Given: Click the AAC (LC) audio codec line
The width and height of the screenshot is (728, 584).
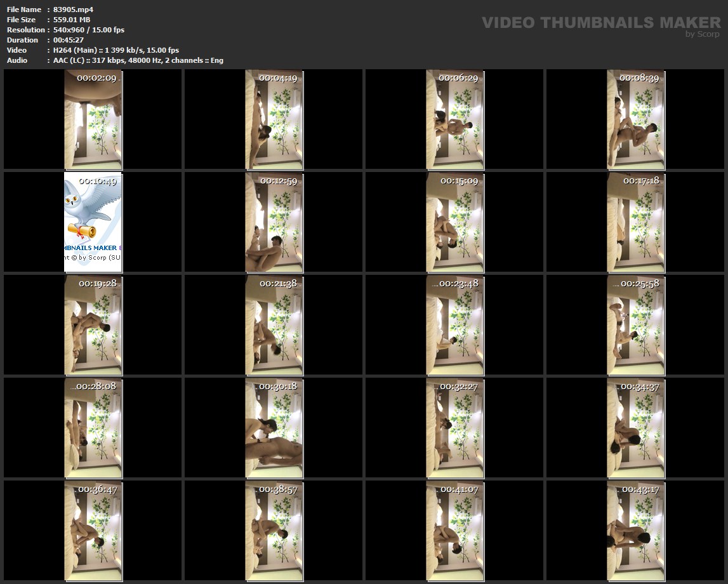Looking at the screenshot, I should click(138, 60).
